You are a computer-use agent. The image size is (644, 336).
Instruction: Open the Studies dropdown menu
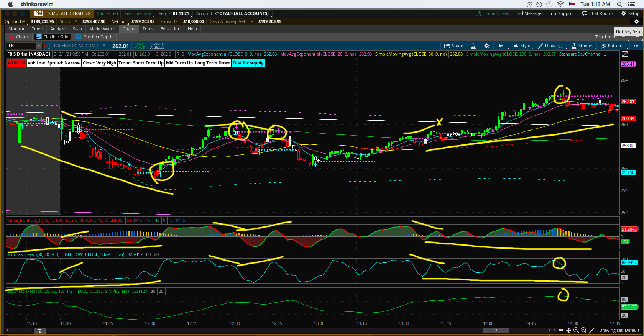(x=582, y=46)
